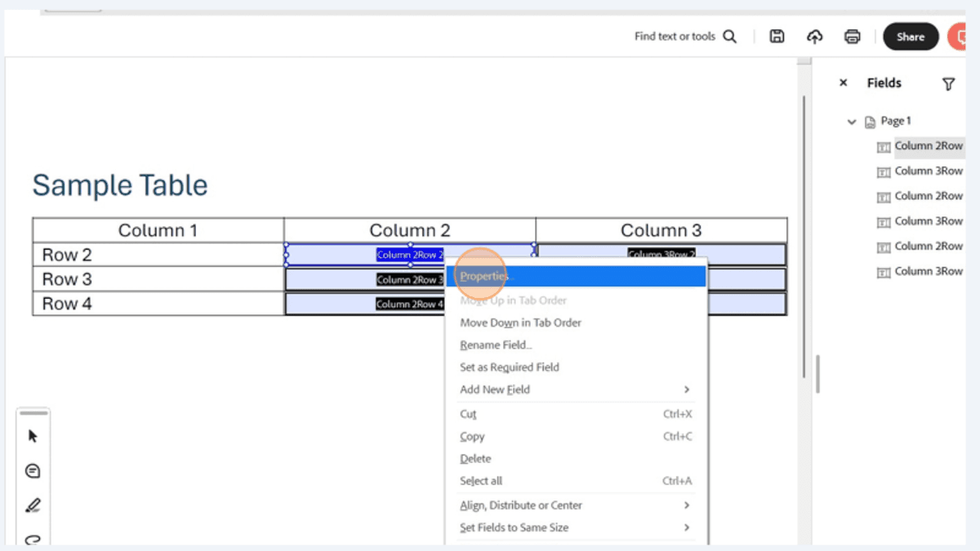Select the pencil signing tool
The image size is (980, 551).
click(33, 504)
